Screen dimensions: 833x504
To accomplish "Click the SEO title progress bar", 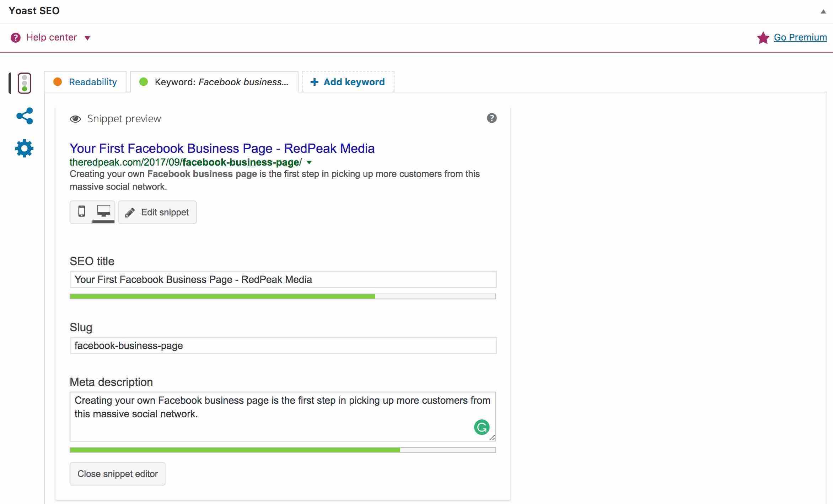I will (x=283, y=296).
